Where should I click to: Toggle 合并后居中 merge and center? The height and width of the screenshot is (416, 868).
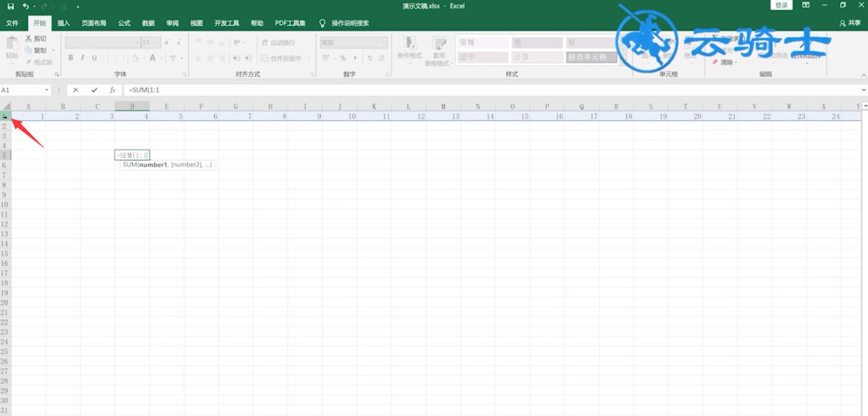[x=282, y=58]
